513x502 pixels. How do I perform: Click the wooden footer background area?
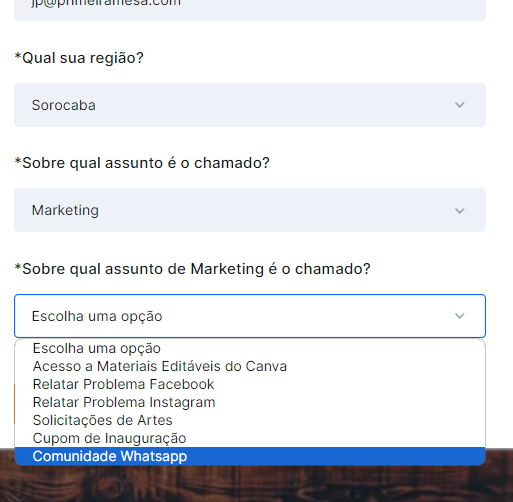256,485
